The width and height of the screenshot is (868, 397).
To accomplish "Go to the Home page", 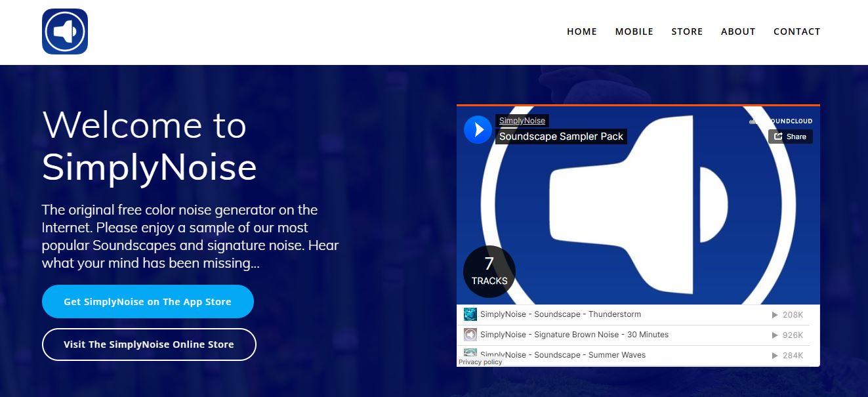I will (582, 31).
